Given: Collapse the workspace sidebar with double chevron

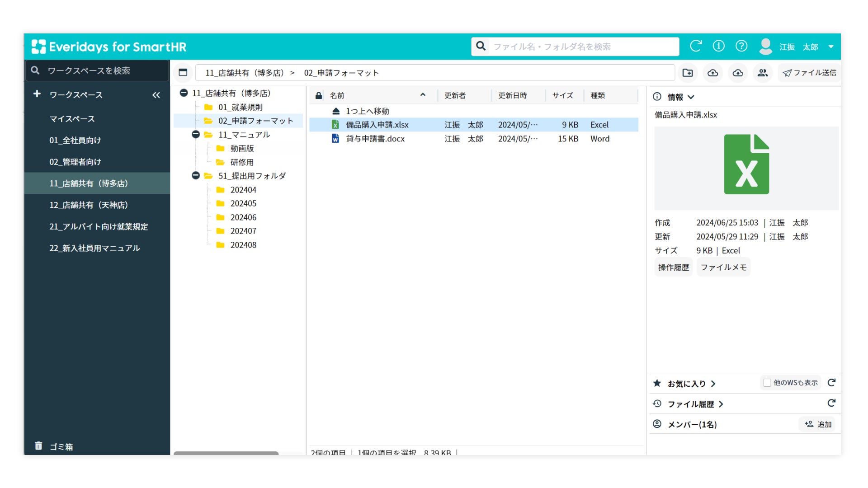Looking at the screenshot, I should click(x=156, y=95).
